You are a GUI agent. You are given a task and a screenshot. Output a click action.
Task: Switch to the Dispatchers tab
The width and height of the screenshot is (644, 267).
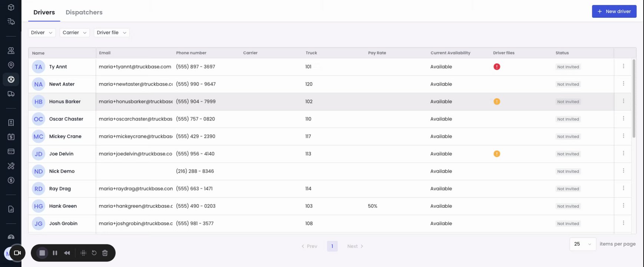[84, 12]
